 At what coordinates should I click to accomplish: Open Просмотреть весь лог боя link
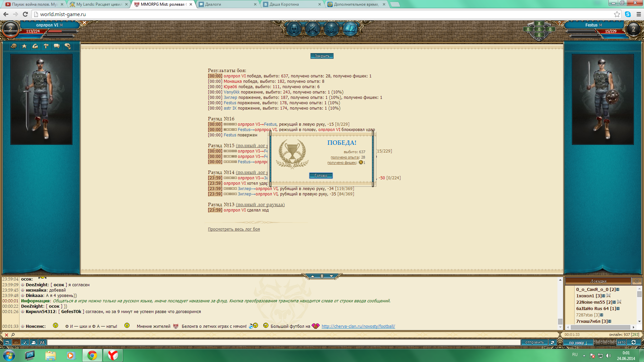(x=234, y=229)
